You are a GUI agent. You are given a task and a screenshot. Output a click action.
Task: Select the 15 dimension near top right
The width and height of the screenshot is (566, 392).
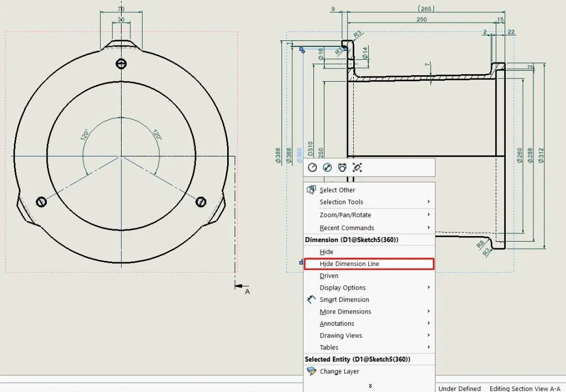(x=500, y=19)
